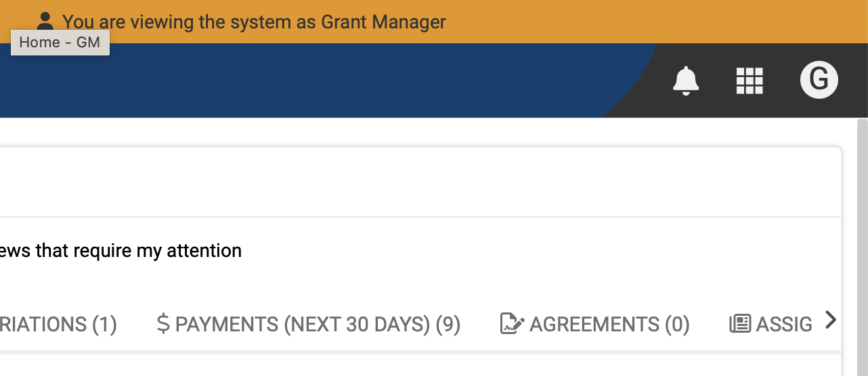Select the partially visible RIATIONS (1) tab
Viewport: 868px width, 376px height.
click(59, 325)
